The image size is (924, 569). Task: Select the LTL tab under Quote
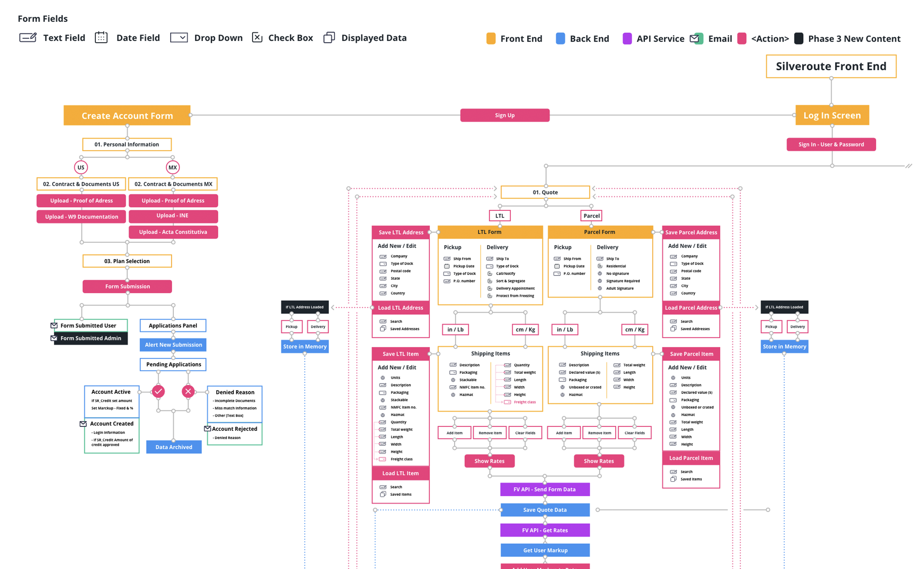point(500,216)
